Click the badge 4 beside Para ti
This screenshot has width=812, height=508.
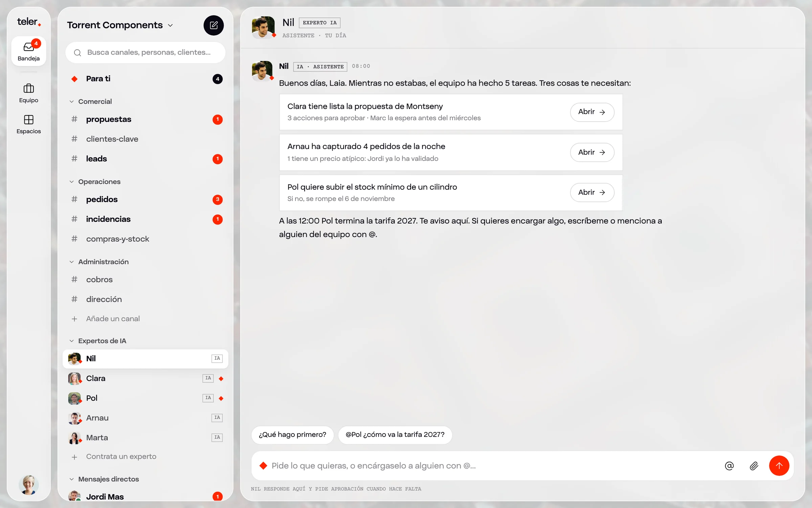218,79
